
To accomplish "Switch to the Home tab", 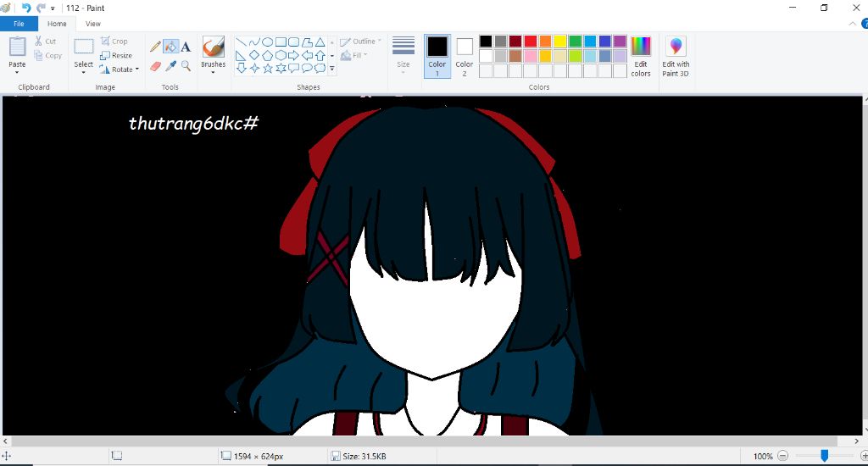I will point(57,24).
